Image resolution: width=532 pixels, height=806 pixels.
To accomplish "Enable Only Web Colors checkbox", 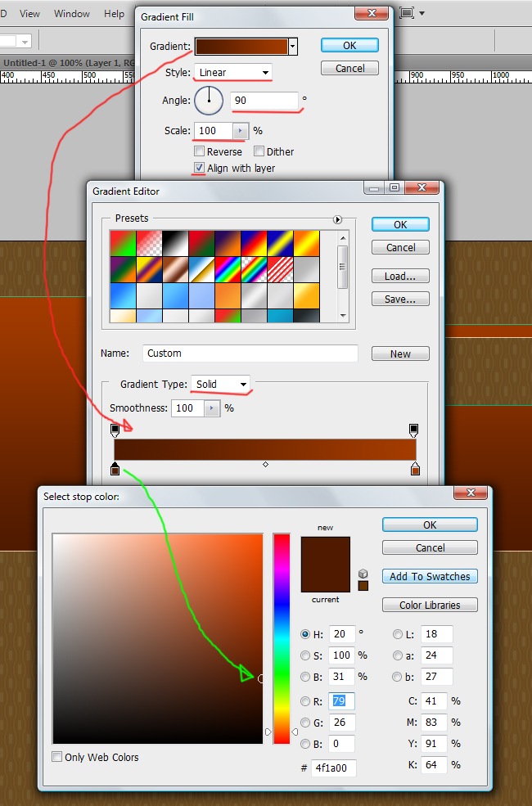I will [x=57, y=757].
